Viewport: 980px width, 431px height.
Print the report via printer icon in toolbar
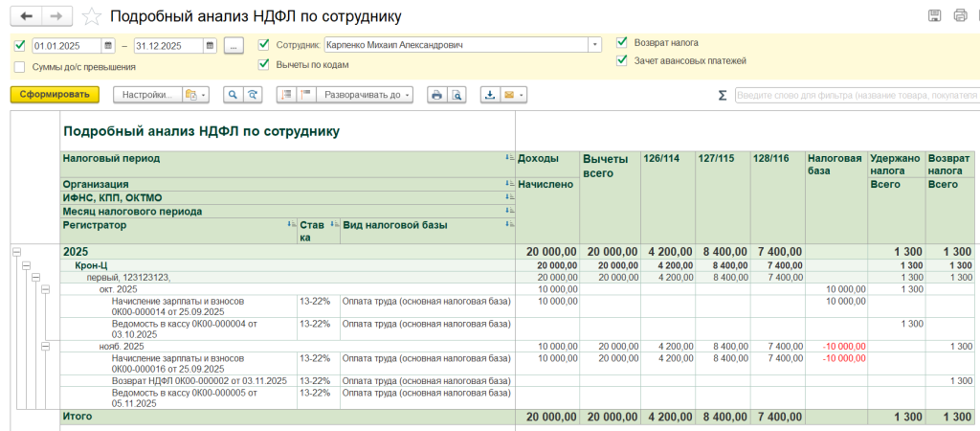click(437, 95)
